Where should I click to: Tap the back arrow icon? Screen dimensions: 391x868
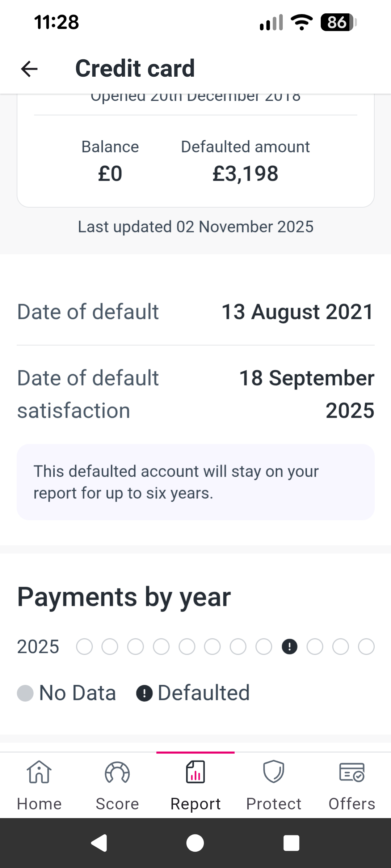tap(29, 69)
